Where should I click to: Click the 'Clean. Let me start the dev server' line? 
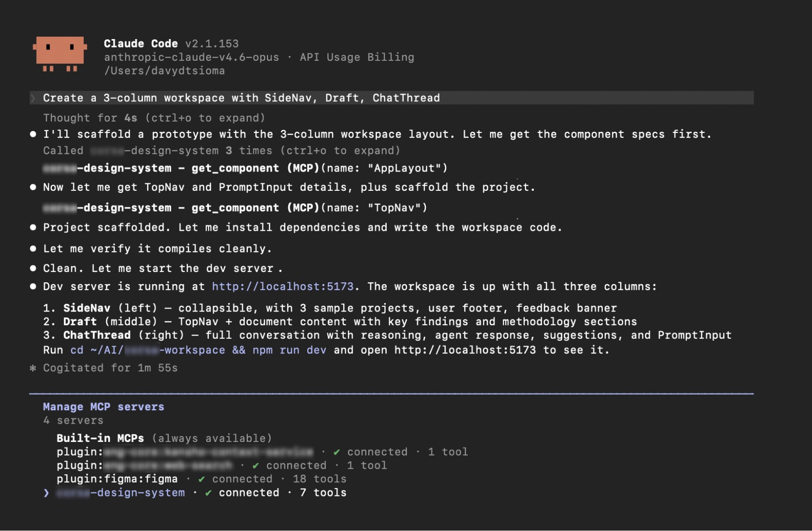pos(163,268)
